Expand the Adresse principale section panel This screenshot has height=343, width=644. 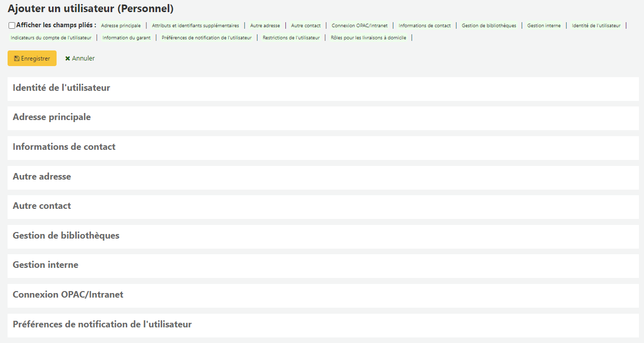[52, 117]
